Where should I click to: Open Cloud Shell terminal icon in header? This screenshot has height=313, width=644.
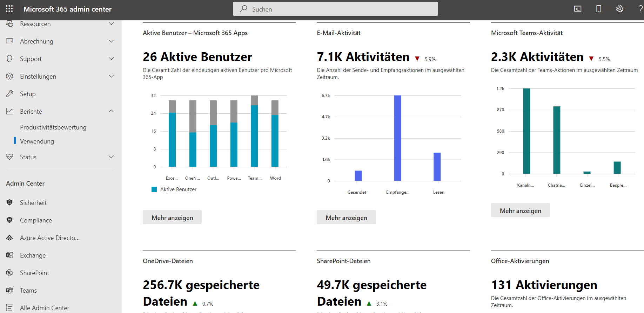coord(578,9)
